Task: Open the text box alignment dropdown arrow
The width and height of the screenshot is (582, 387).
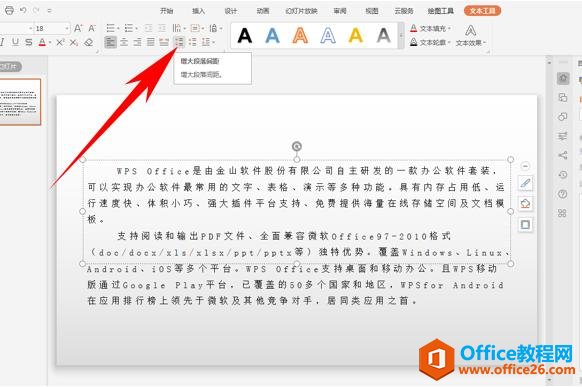Action: coord(203,29)
